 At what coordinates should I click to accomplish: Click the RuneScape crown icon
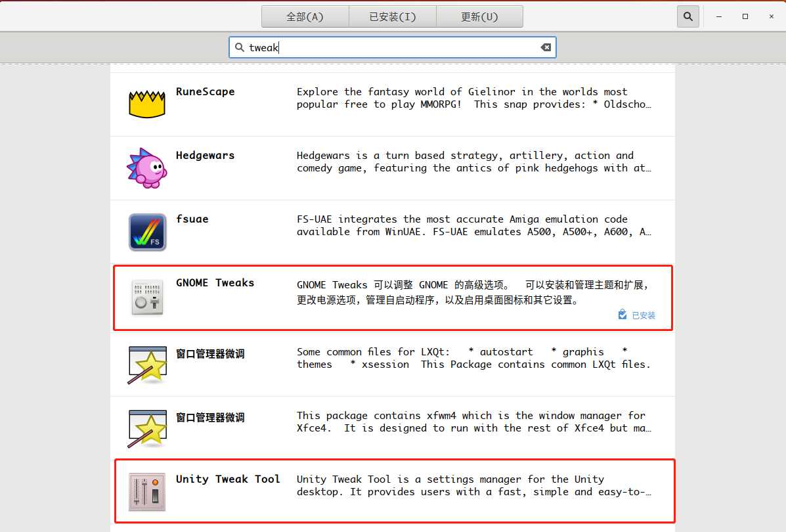click(147, 104)
